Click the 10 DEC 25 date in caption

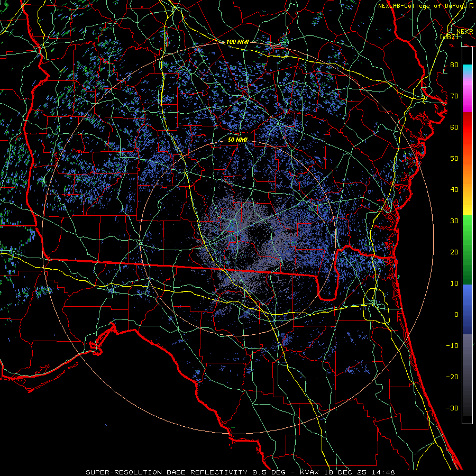click(x=345, y=472)
